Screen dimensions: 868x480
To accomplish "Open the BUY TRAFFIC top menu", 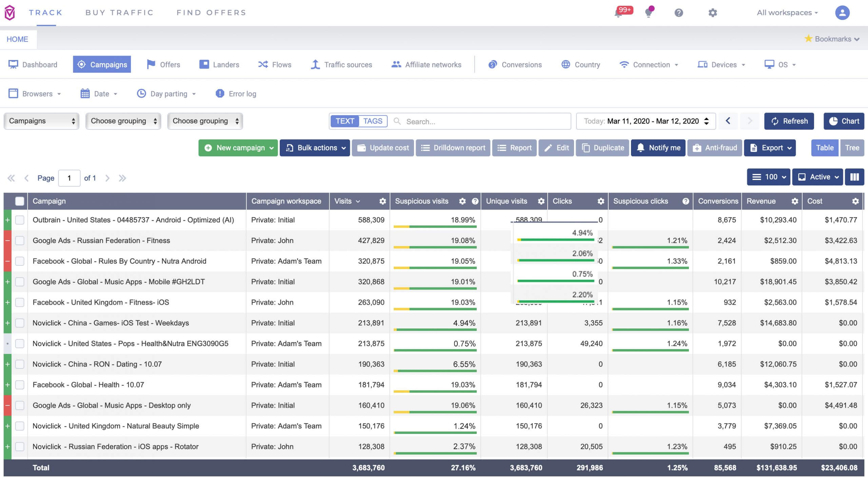I will pyautogui.click(x=119, y=13).
